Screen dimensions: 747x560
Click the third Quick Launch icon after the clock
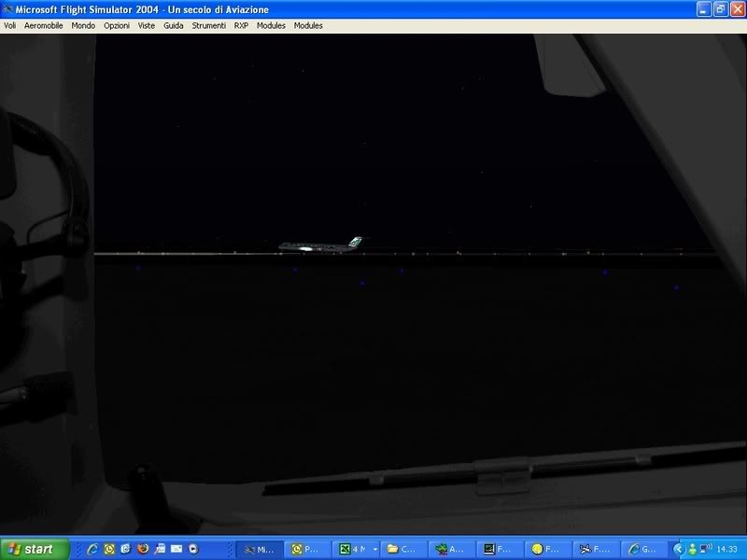point(160,549)
